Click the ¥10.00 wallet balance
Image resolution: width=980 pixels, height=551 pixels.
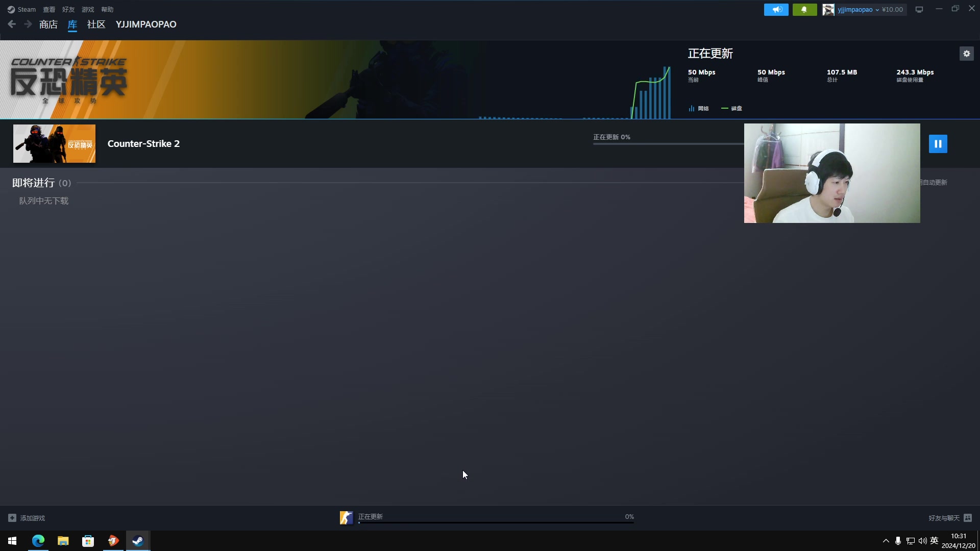892,10
